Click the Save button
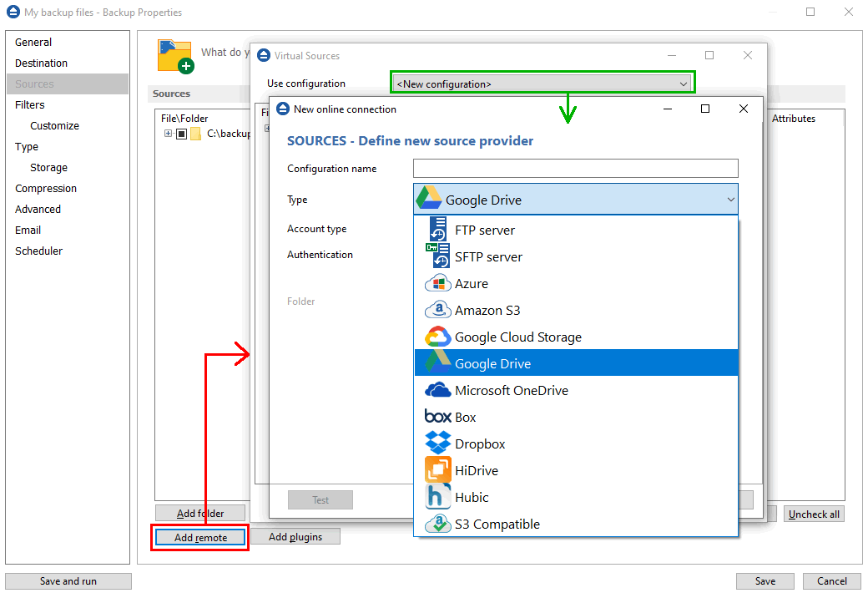The width and height of the screenshot is (868, 598). (765, 580)
